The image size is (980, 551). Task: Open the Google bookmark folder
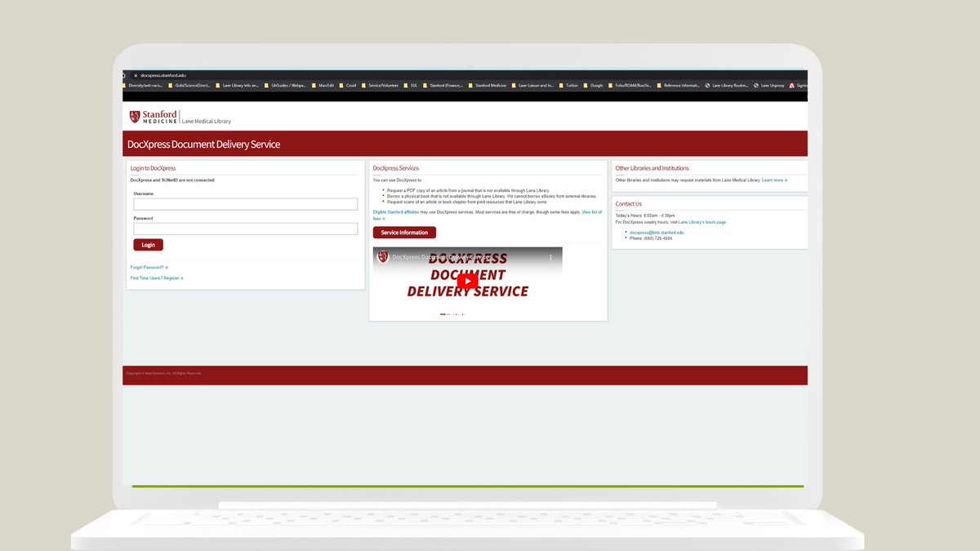(x=594, y=85)
